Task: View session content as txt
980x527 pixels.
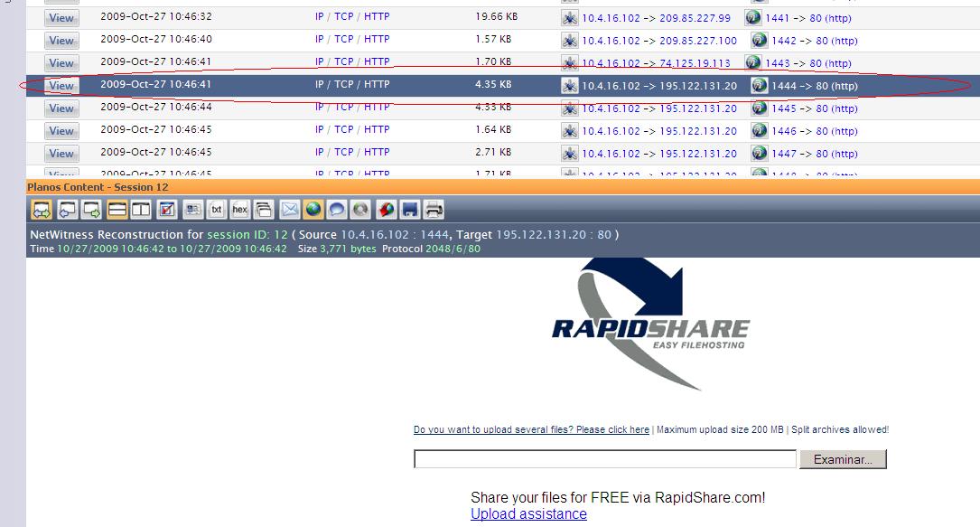Action: pyautogui.click(x=216, y=210)
